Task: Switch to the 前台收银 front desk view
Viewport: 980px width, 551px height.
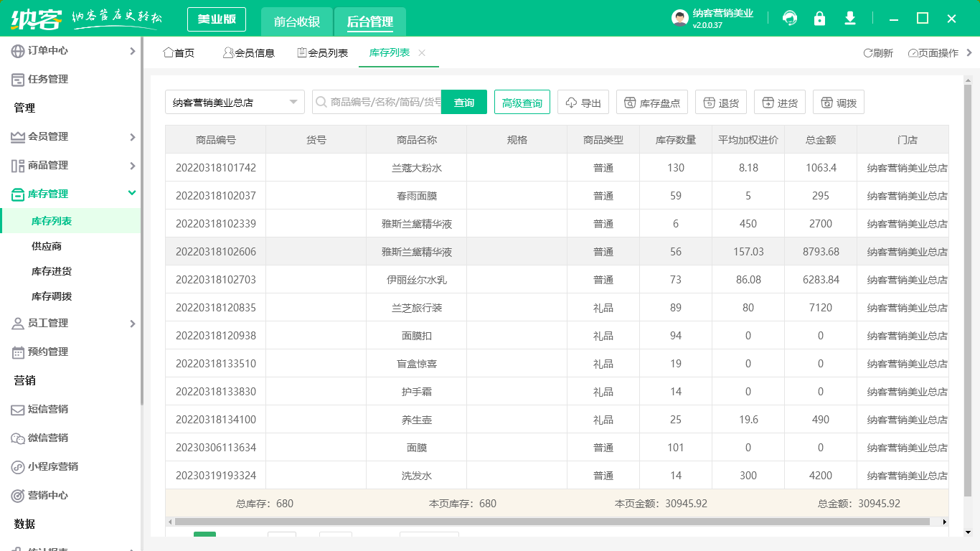Action: pyautogui.click(x=297, y=22)
